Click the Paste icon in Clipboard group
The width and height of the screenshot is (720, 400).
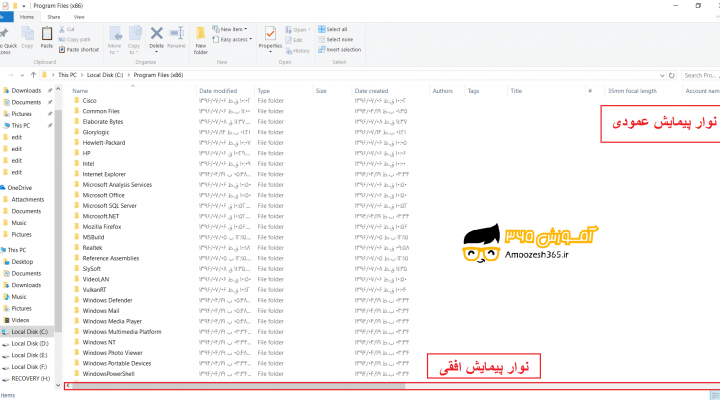point(47,34)
